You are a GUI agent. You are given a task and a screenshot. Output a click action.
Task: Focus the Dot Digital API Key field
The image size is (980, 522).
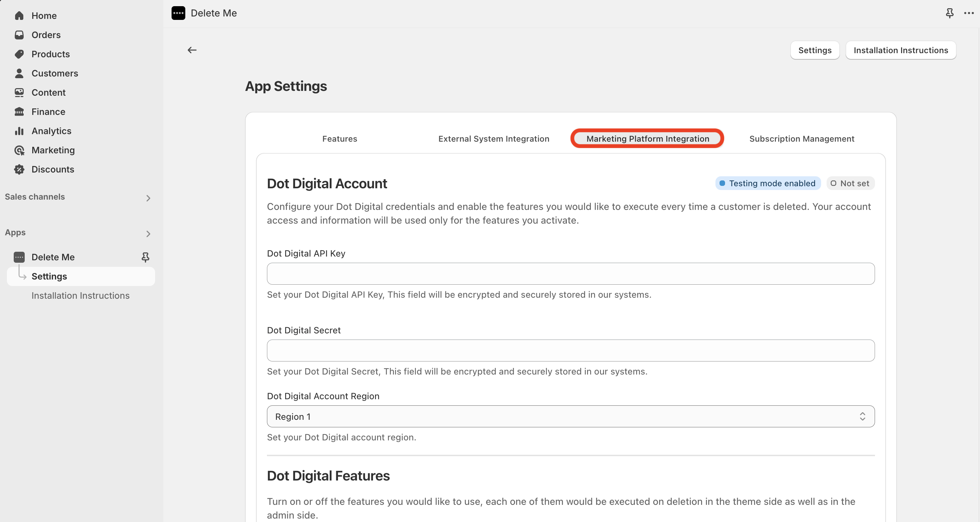571,274
